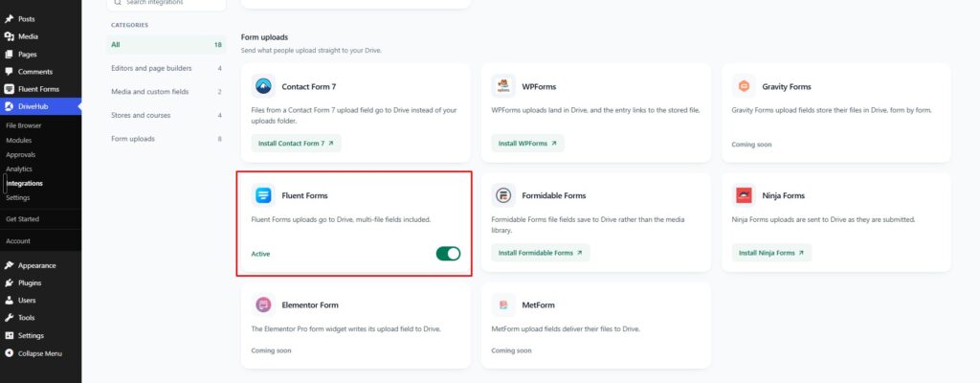The height and width of the screenshot is (383, 980).
Task: Click the Fluent Forms card logo icon
Action: click(263, 195)
